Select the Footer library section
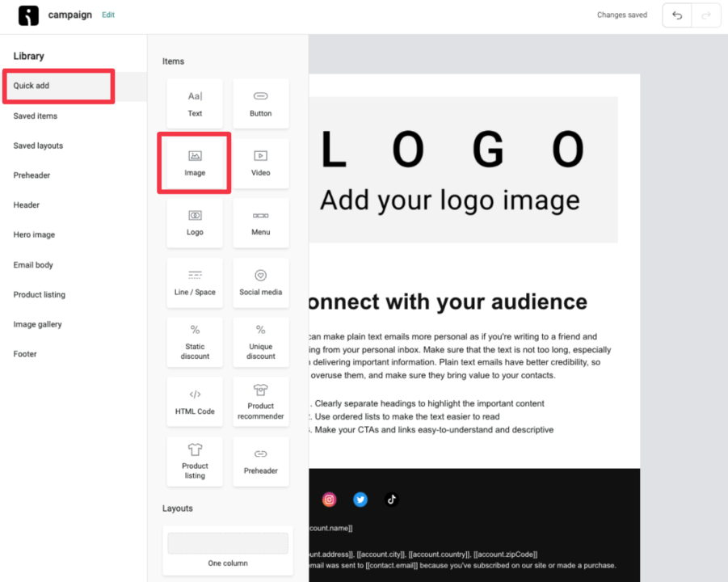Image resolution: width=728 pixels, height=582 pixels. (x=25, y=353)
